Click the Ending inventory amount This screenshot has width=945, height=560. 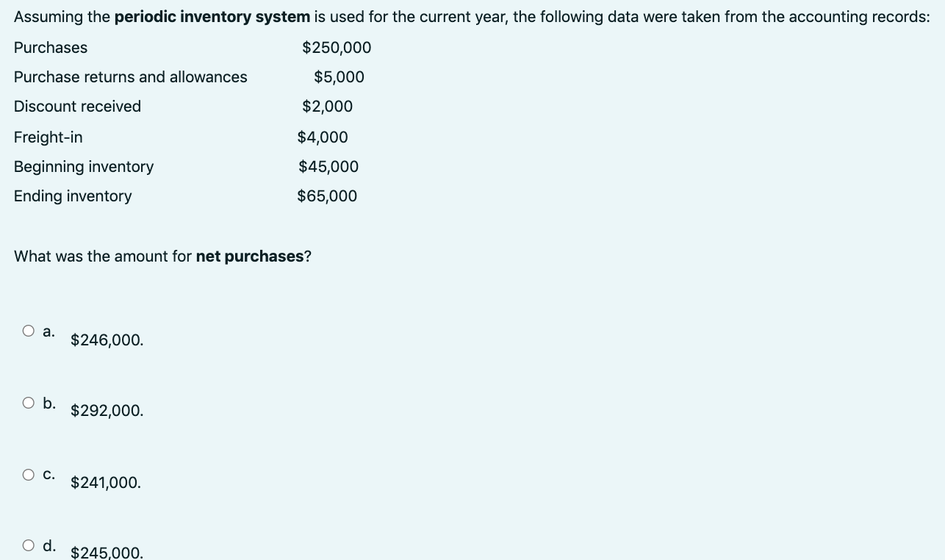pos(326,195)
